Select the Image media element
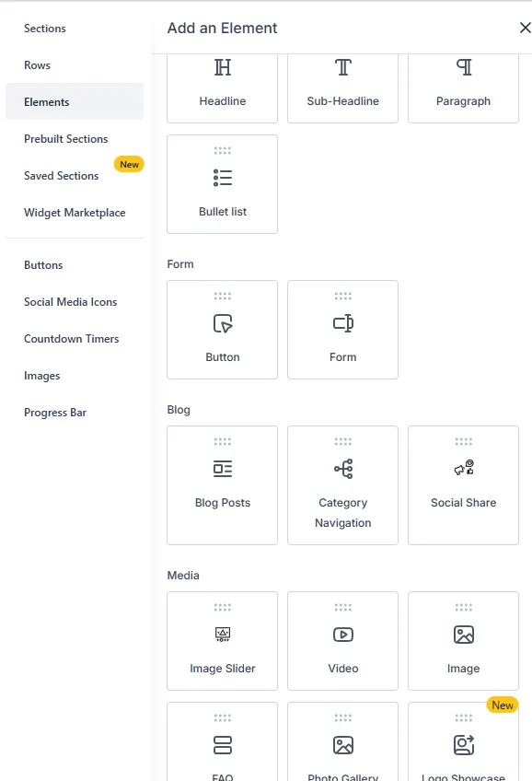The width and height of the screenshot is (532, 781). pos(463,640)
